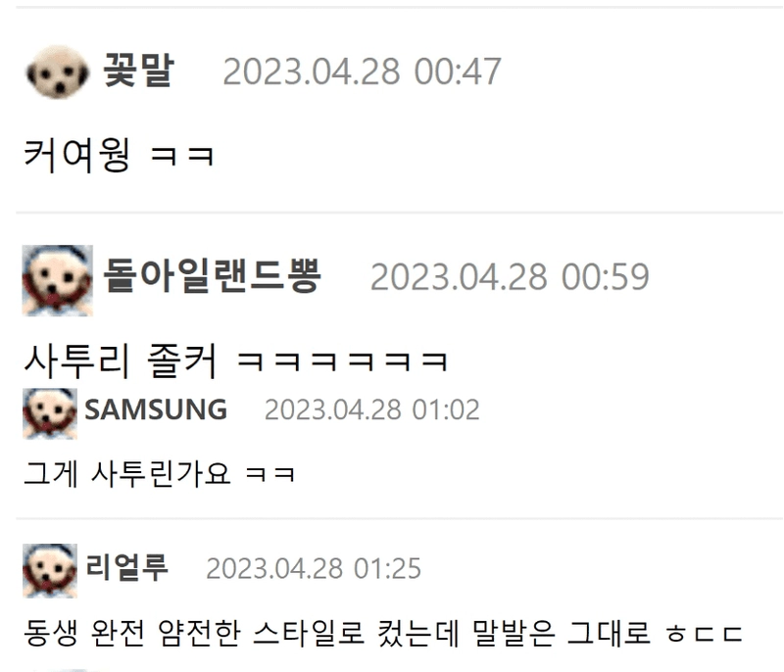Click 돌아일랜드뽕's profile avatar
Image resolution: width=784 pixels, height=672 pixels.
[x=58, y=280]
